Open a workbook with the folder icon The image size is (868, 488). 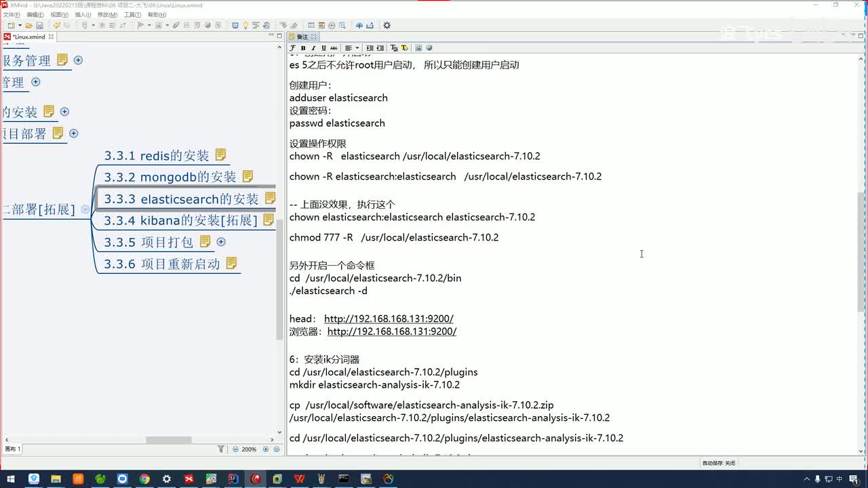pos(30,26)
